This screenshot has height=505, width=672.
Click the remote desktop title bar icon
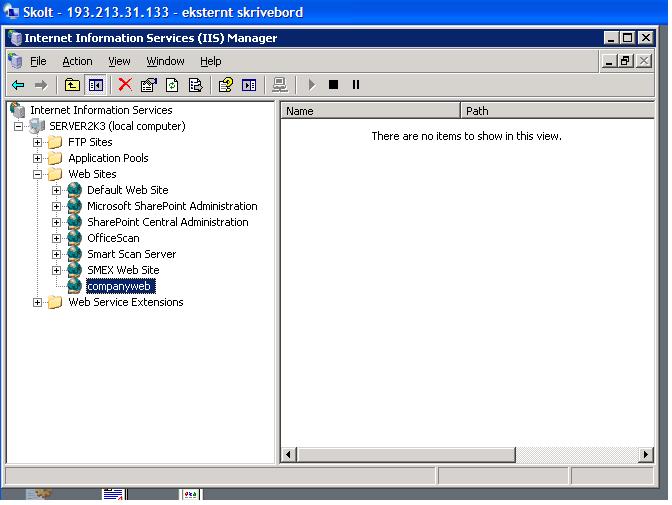click(11, 12)
